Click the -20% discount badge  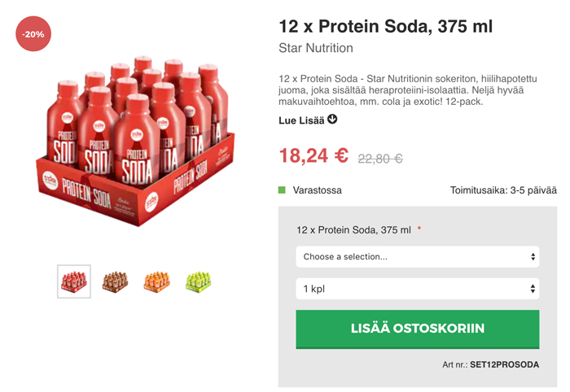33,34
